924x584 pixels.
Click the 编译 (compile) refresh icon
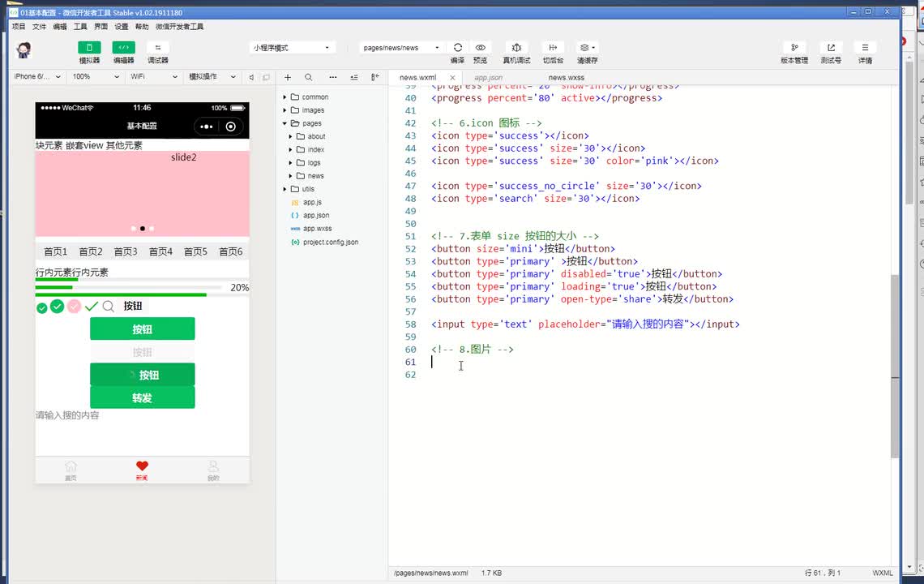tap(458, 48)
